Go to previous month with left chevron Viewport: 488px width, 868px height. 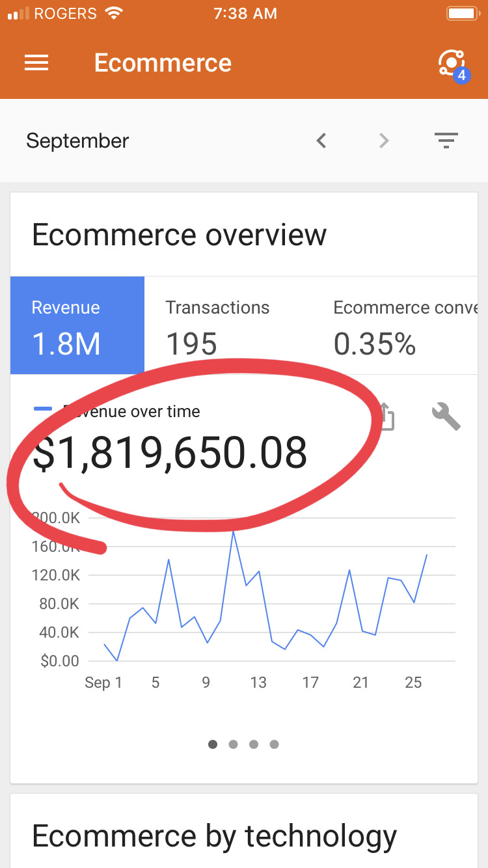321,141
